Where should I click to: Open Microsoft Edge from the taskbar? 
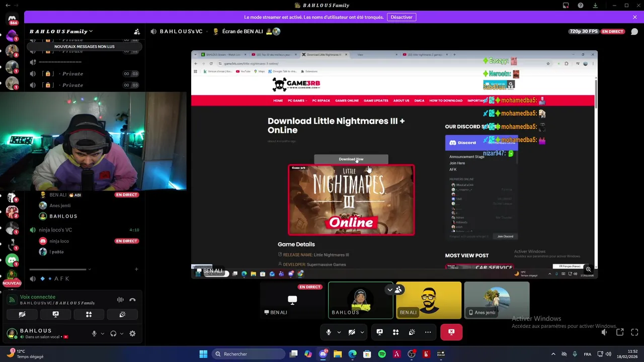352,354
